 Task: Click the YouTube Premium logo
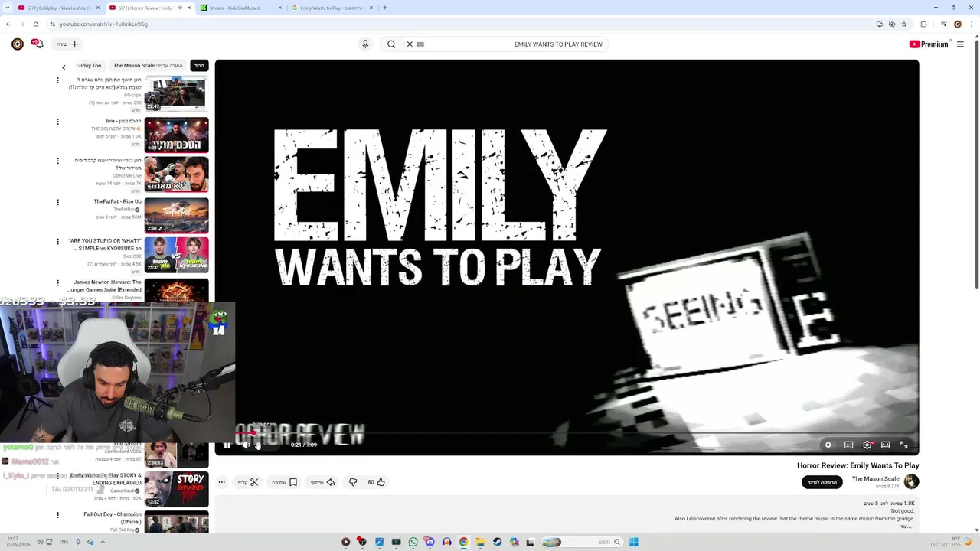click(x=929, y=44)
